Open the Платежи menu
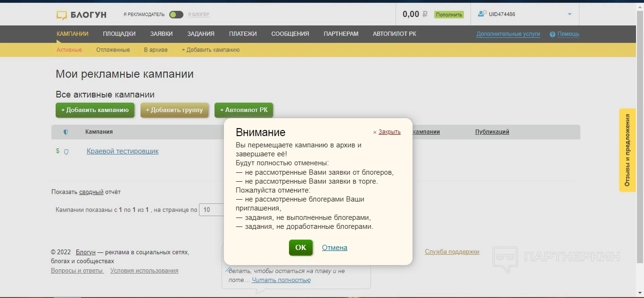Screen dimensions: 644x298 (x=243, y=34)
